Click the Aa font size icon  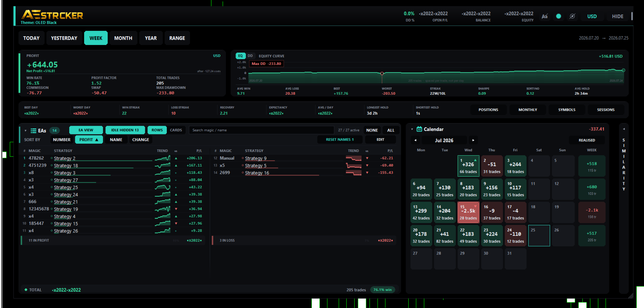pos(545,16)
